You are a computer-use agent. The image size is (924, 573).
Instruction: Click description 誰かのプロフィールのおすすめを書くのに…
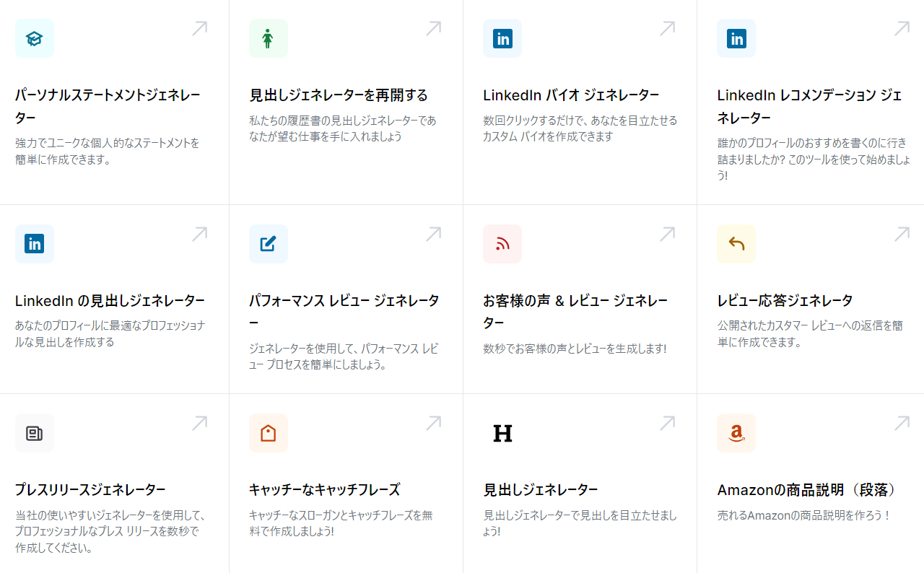coord(814,159)
